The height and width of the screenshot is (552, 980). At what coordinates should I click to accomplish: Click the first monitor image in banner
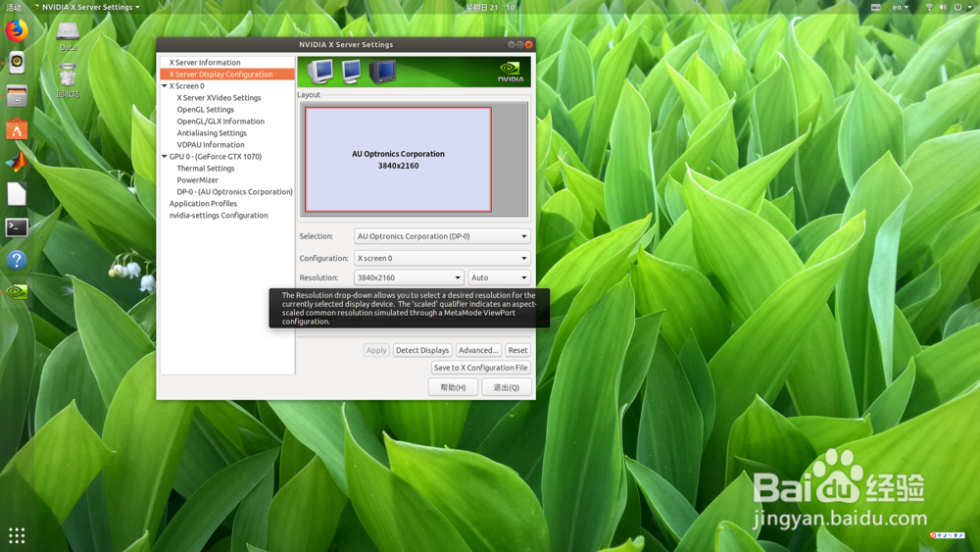point(320,72)
